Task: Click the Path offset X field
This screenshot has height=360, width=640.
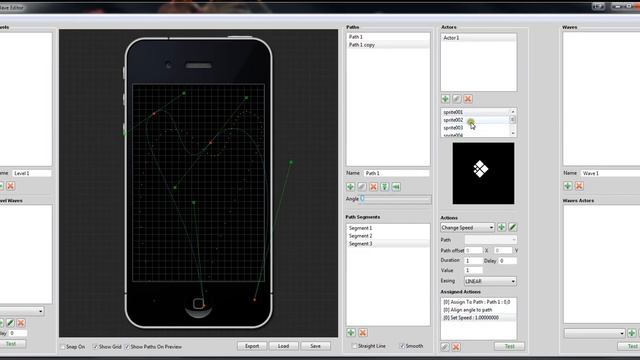Action: (473, 250)
